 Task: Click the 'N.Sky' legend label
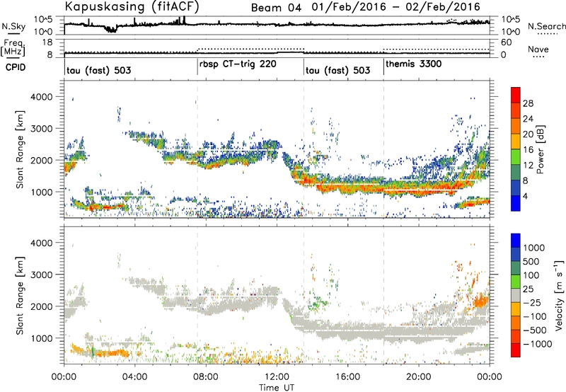click(13, 26)
